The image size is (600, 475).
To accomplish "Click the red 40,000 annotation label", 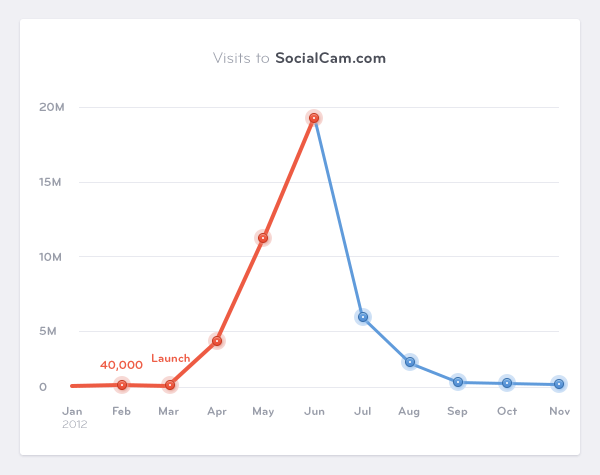I will click(121, 365).
